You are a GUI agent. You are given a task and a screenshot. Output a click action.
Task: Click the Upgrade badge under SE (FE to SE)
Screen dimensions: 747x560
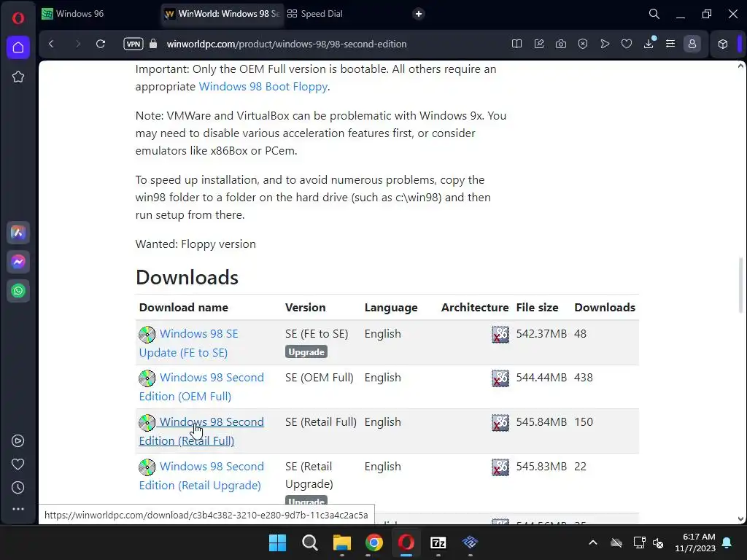pyautogui.click(x=306, y=352)
